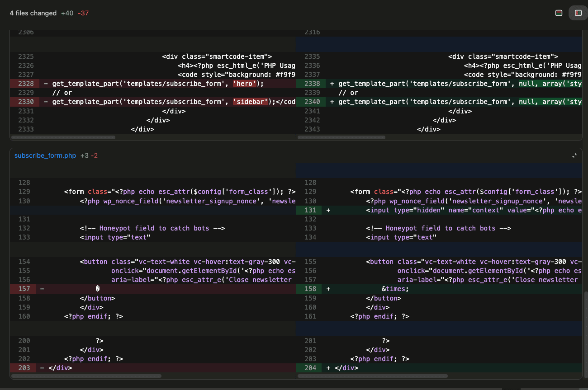Select deleted line number 2328
Image resolution: width=588 pixels, height=390 pixels.
tap(25, 83)
